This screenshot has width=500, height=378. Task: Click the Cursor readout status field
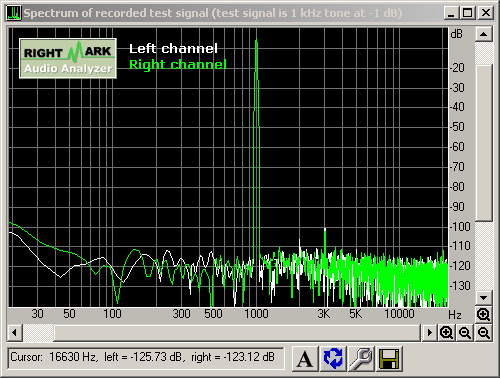tap(146, 358)
